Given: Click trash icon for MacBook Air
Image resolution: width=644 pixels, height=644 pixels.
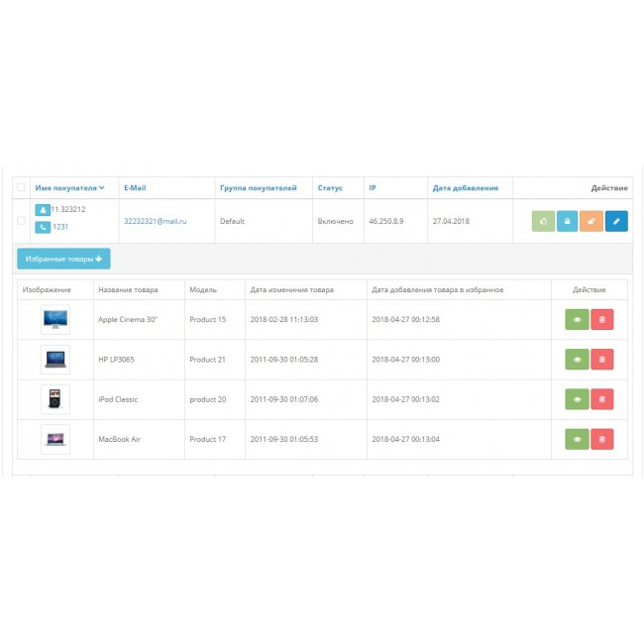Looking at the screenshot, I should 601,439.
